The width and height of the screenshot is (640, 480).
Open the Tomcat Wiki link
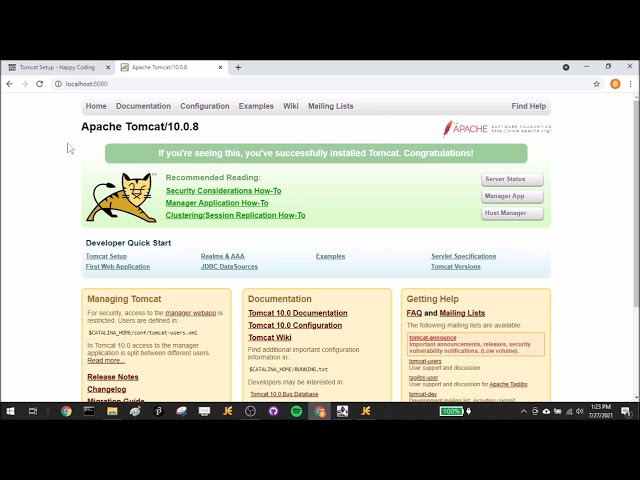coord(269,338)
